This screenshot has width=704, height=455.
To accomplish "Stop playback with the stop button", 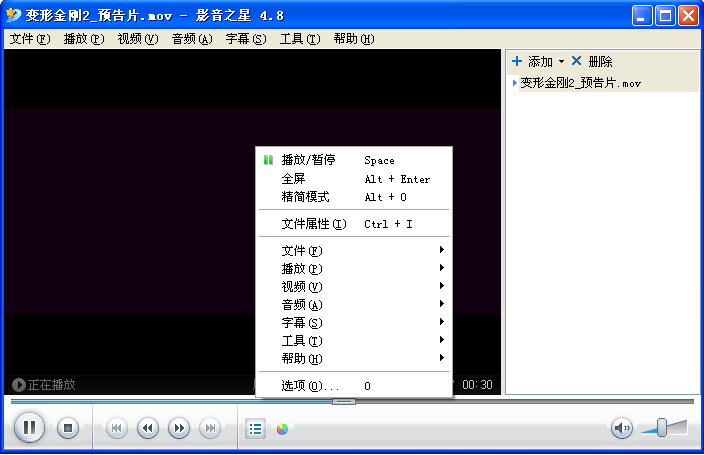I will coord(67,428).
